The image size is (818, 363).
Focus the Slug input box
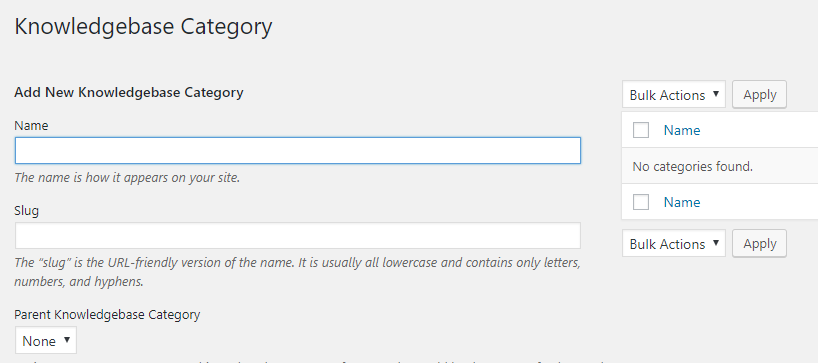[297, 236]
